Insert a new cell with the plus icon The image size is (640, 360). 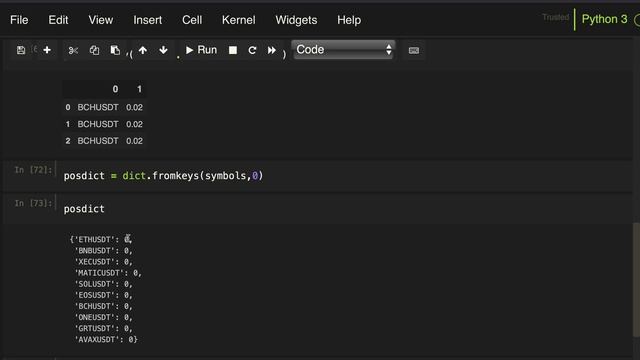(x=47, y=50)
